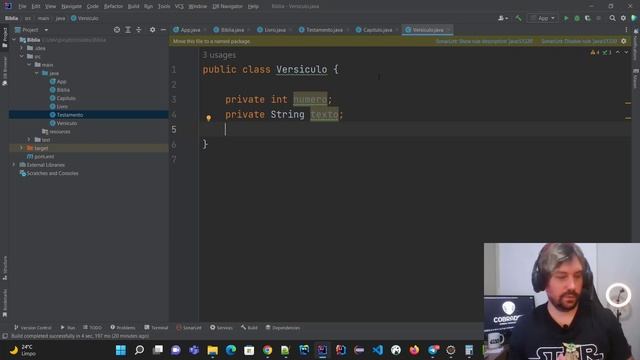
Task: Expand the test folder
Action: click(29, 140)
